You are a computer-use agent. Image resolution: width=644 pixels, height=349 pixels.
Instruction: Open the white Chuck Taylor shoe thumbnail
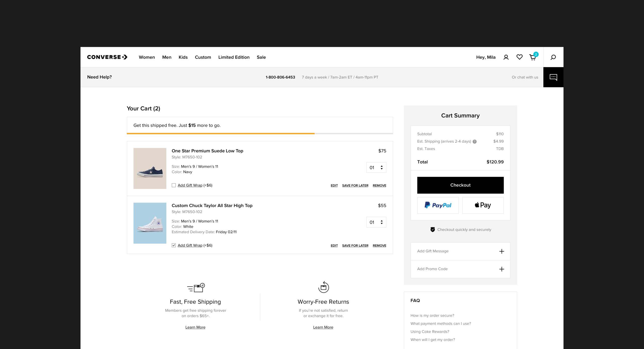150,223
